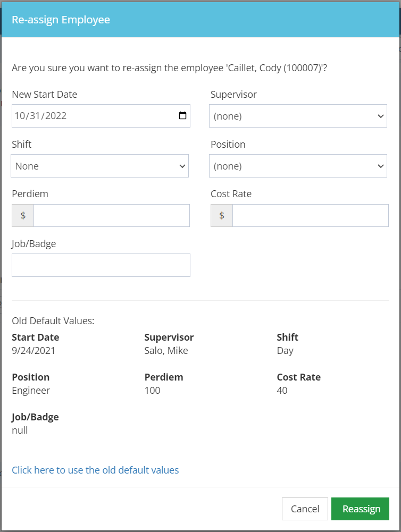
Task: Click the dollar sign beside the Perdiem field
Action: 23,216
